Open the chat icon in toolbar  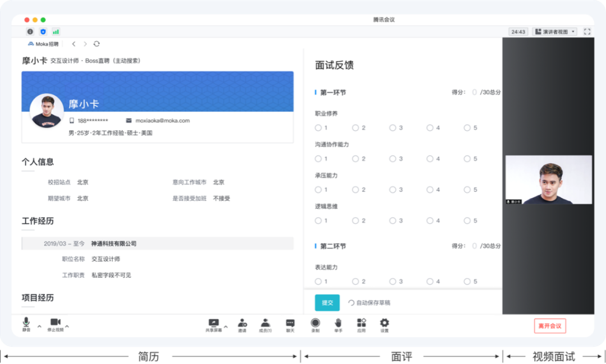(290, 323)
